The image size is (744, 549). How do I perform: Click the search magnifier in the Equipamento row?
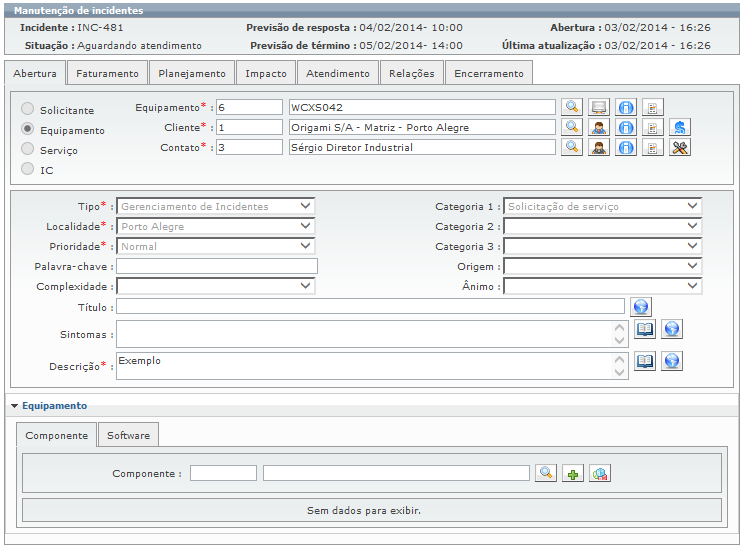click(x=572, y=107)
